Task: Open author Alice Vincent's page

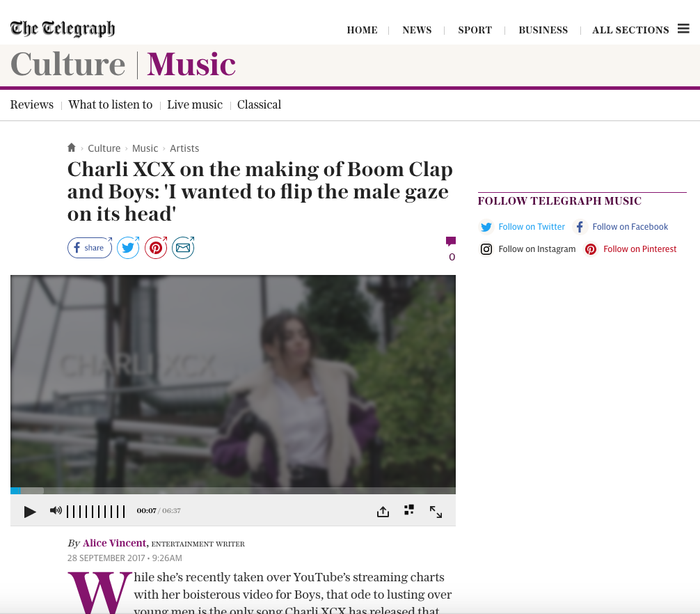Action: click(114, 543)
